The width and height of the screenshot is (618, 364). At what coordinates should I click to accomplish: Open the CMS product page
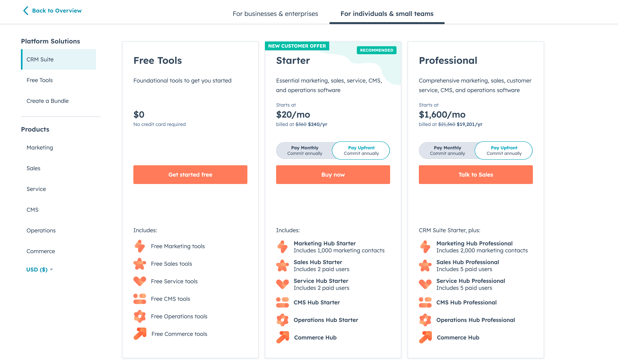32,210
